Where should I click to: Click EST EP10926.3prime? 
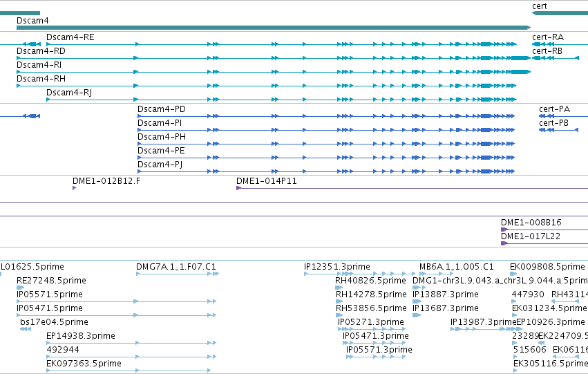point(551,322)
